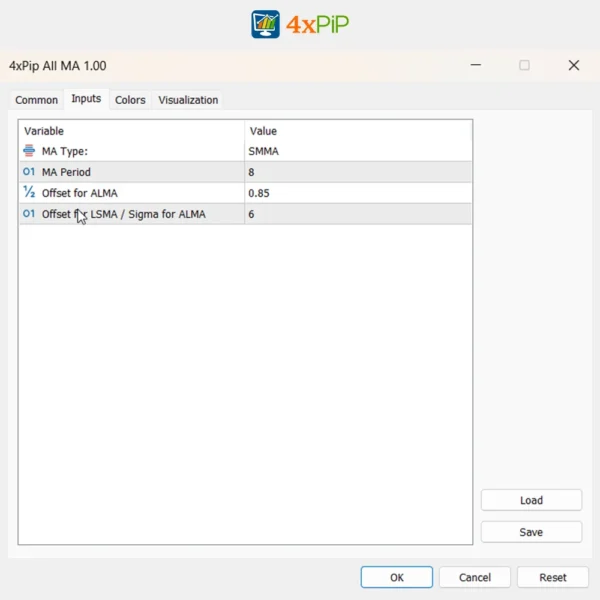Screen dimensions: 600x600
Task: Open the SMMA value dropdown for MA Type
Action: [357, 151]
